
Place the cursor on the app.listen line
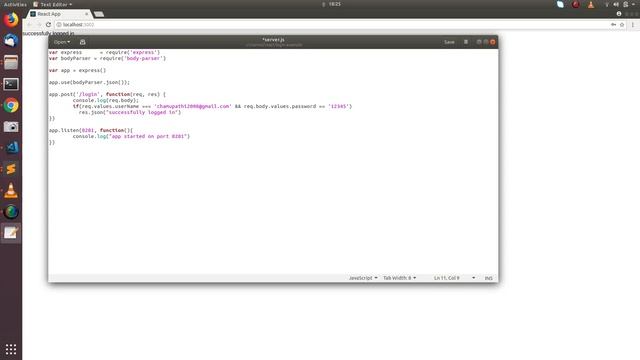[91, 130]
